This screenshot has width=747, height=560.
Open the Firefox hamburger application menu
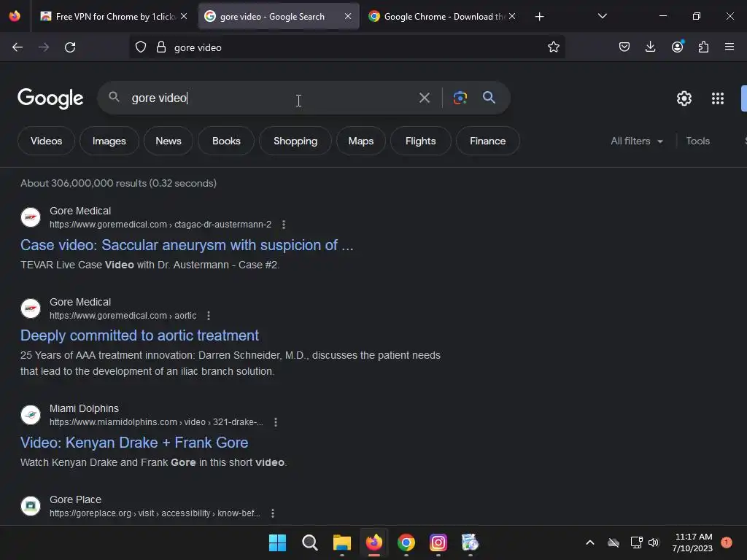coord(729,47)
